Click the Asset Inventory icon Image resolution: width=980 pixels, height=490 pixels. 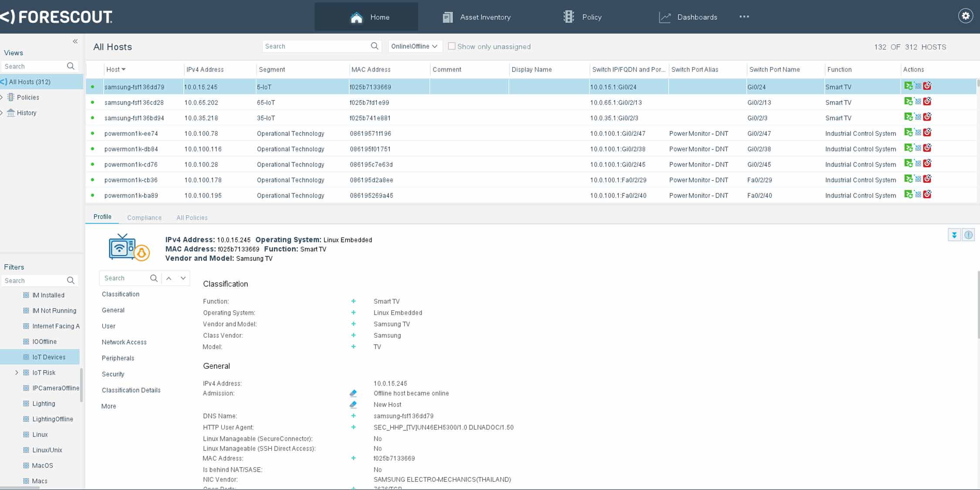point(447,17)
